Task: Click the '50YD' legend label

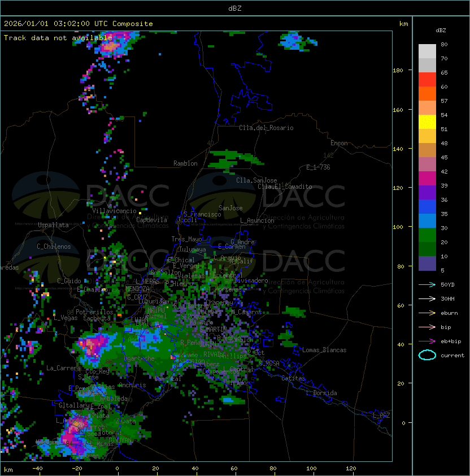Action: point(447,284)
